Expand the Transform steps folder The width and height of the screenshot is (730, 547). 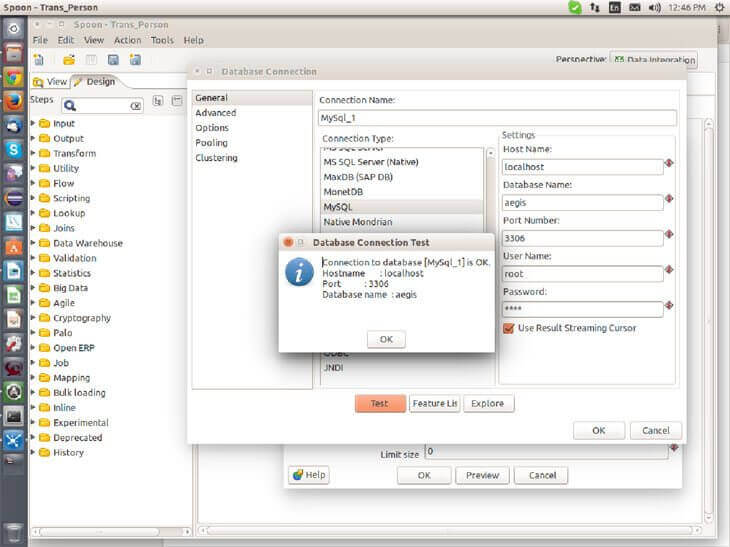coord(33,153)
